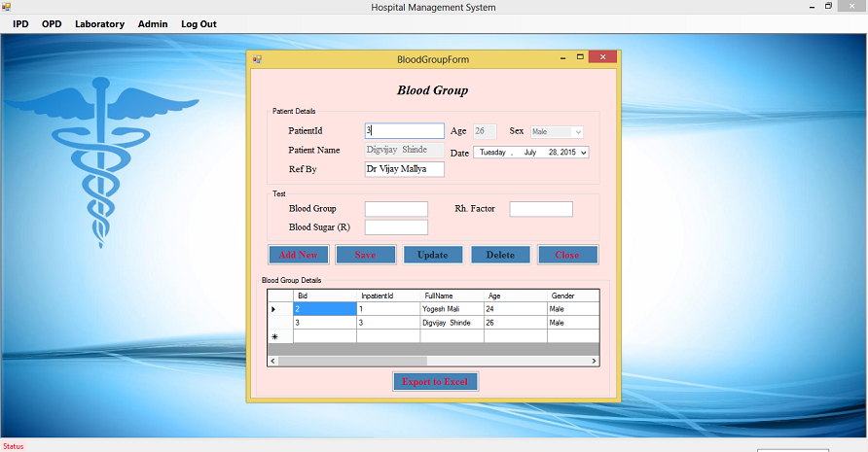The height and width of the screenshot is (452, 868).
Task: Click the Blood Sugar (R) input field
Action: click(396, 227)
